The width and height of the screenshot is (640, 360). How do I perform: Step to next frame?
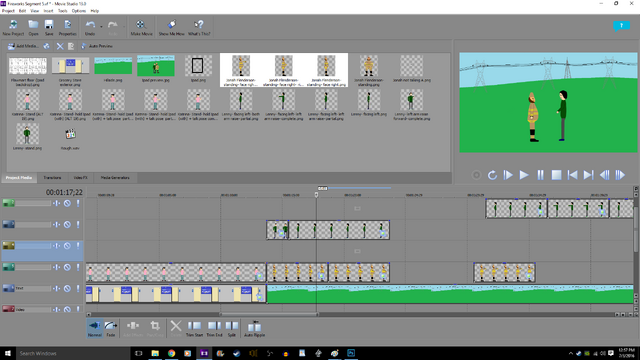point(620,175)
